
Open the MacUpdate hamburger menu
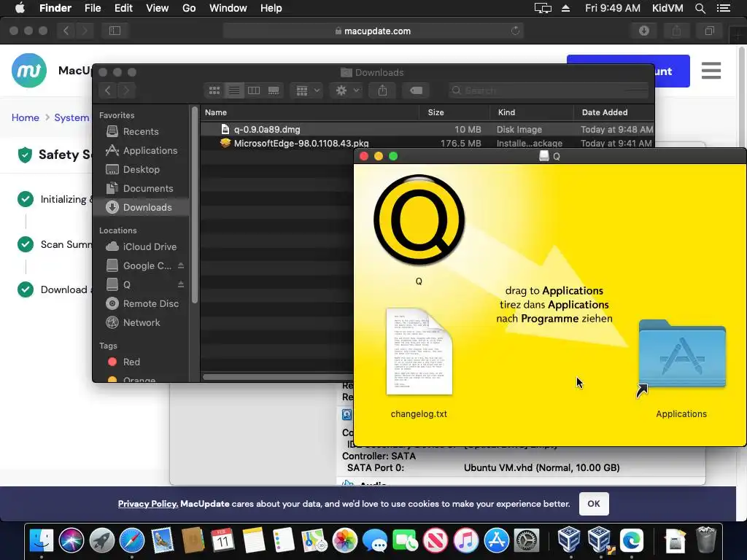(x=711, y=71)
